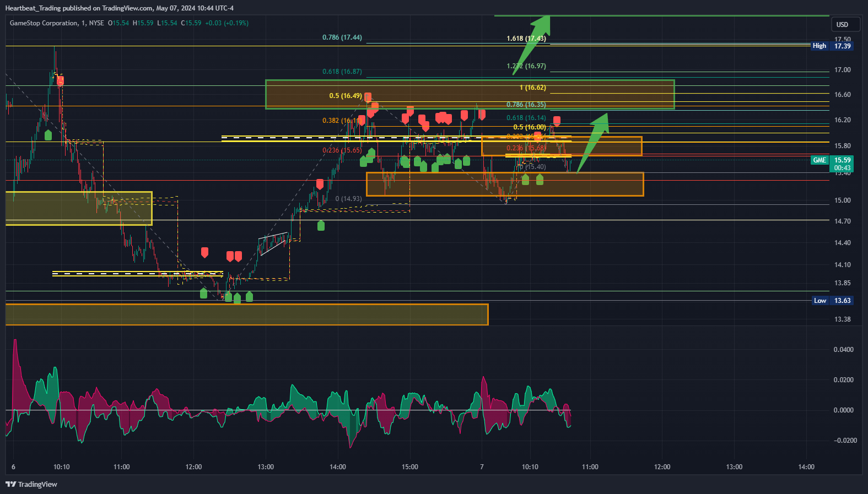Click the 15:00 time axis label
Image resolution: width=868 pixels, height=494 pixels.
410,467
